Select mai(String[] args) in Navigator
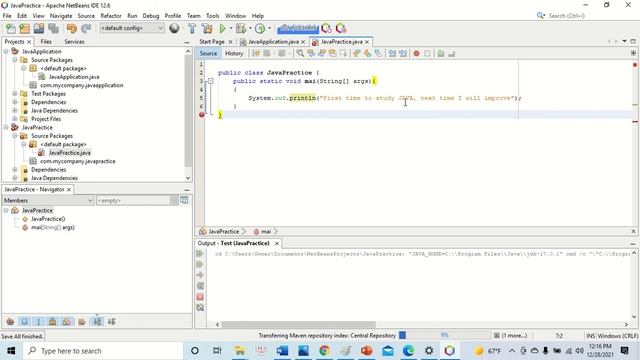Screen dimensions: 640x360 pyautogui.click(x=53, y=227)
